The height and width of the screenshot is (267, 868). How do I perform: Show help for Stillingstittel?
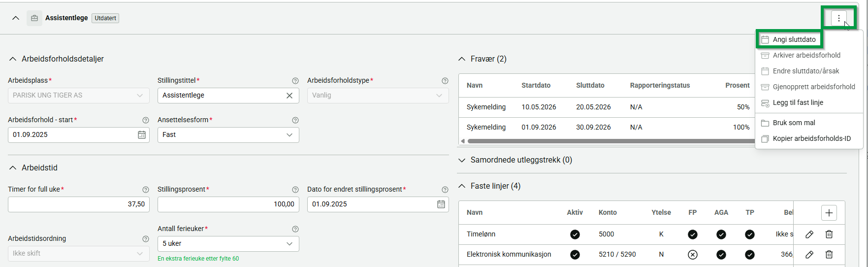pos(295,81)
